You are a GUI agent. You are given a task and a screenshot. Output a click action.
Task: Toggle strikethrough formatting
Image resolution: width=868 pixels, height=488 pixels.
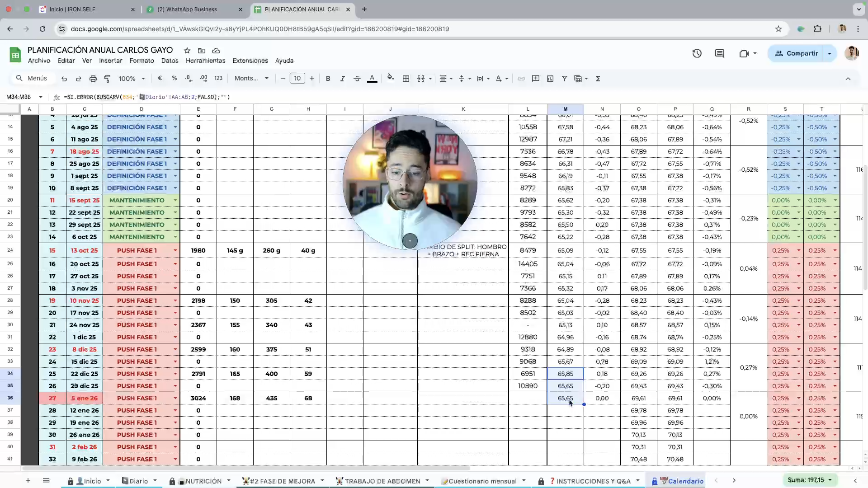tap(357, 79)
